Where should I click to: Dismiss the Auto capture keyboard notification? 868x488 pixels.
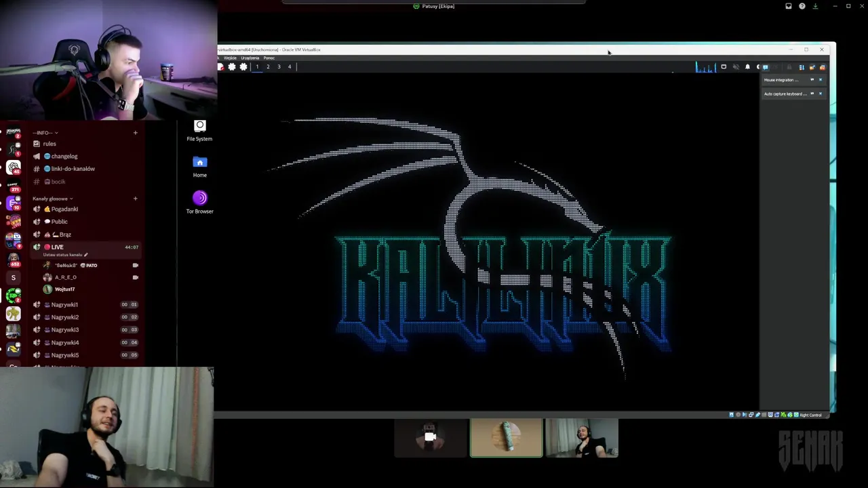(821, 94)
